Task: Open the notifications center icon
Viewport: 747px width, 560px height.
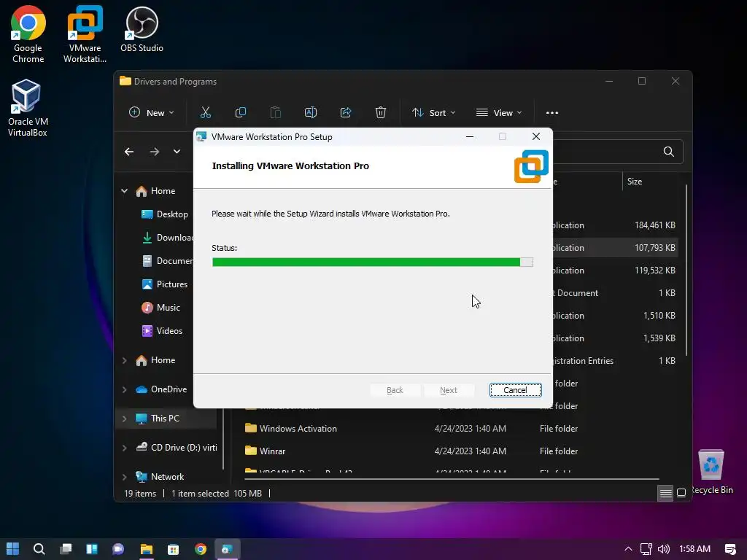Action: coord(730,549)
